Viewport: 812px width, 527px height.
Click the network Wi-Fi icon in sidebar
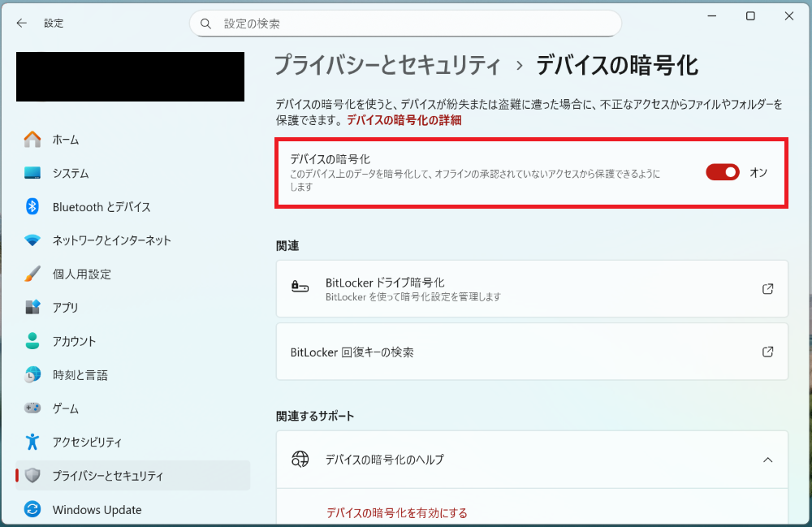click(x=32, y=240)
